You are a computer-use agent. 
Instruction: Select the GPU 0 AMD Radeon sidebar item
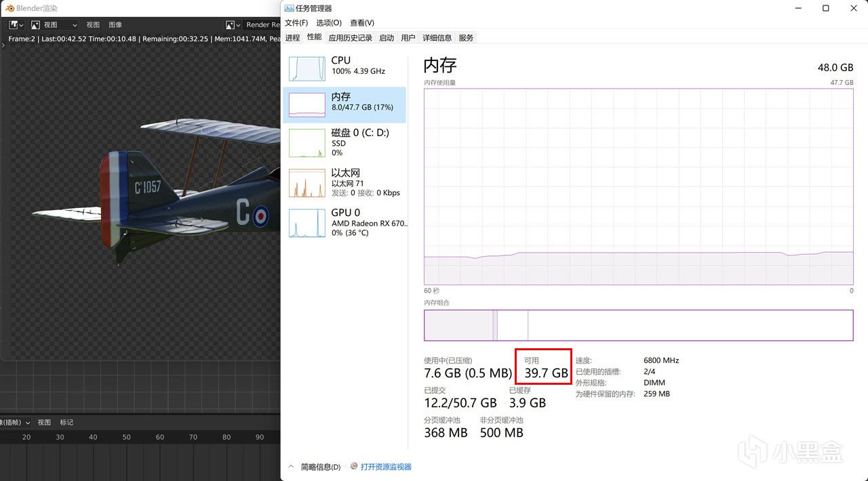tap(344, 222)
